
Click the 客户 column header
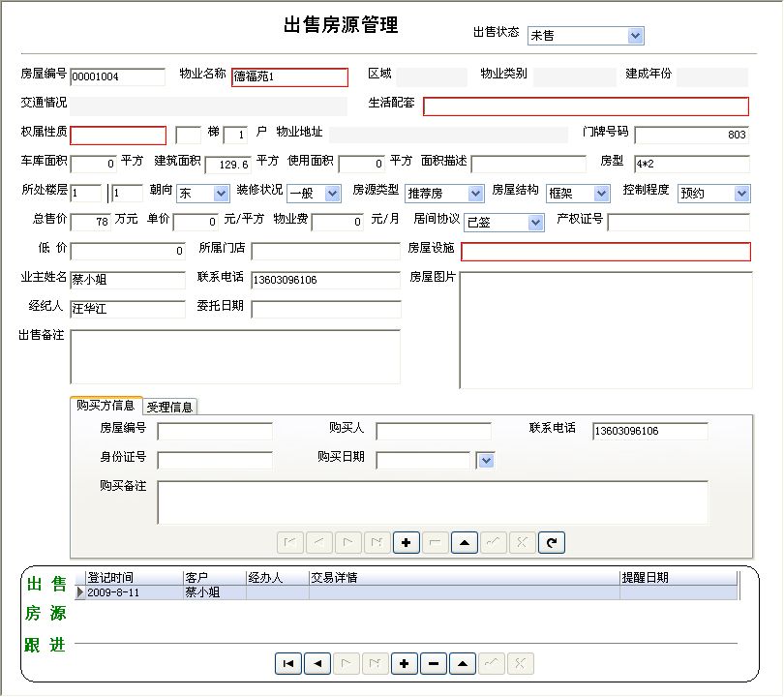coord(214,578)
